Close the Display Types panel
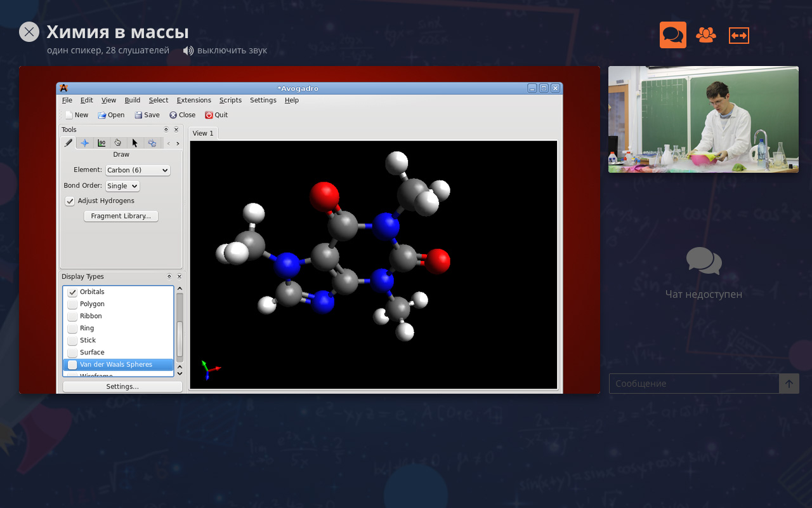This screenshot has width=812, height=508. click(x=179, y=277)
